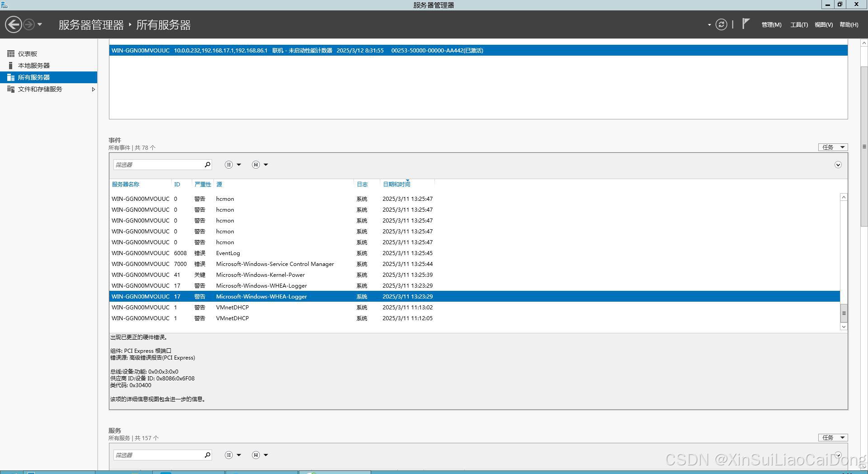Click the forward navigation arrow

click(29, 24)
